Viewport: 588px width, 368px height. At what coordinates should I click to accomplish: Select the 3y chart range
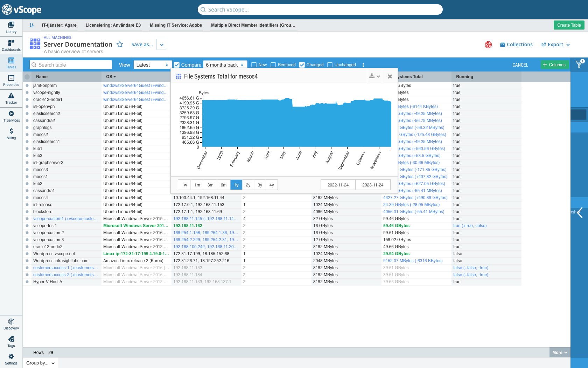click(x=260, y=185)
